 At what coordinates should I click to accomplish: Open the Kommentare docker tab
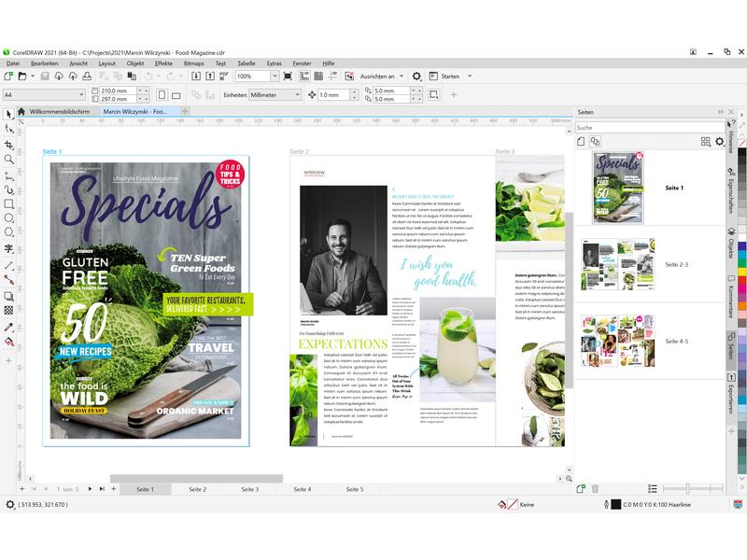click(731, 296)
